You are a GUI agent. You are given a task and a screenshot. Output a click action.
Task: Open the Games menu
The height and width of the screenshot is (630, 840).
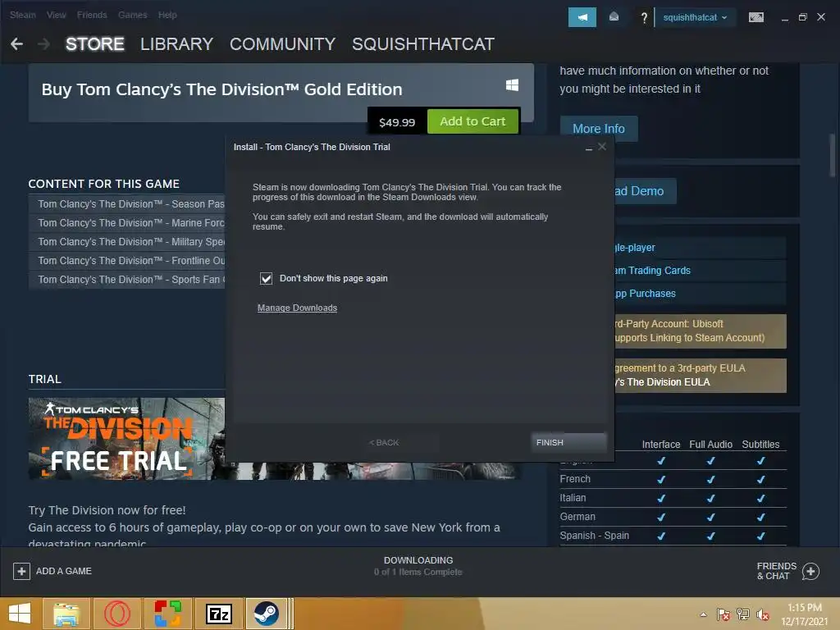pyautogui.click(x=132, y=15)
